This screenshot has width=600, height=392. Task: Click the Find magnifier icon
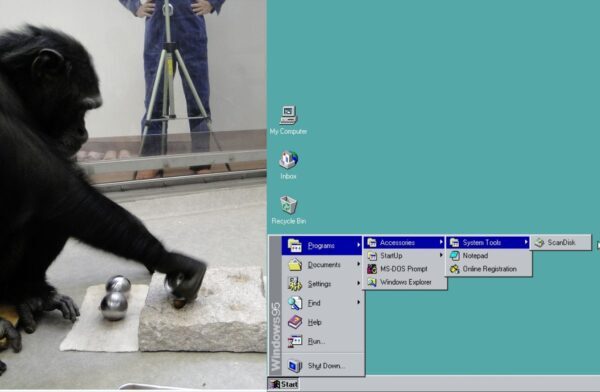point(295,303)
